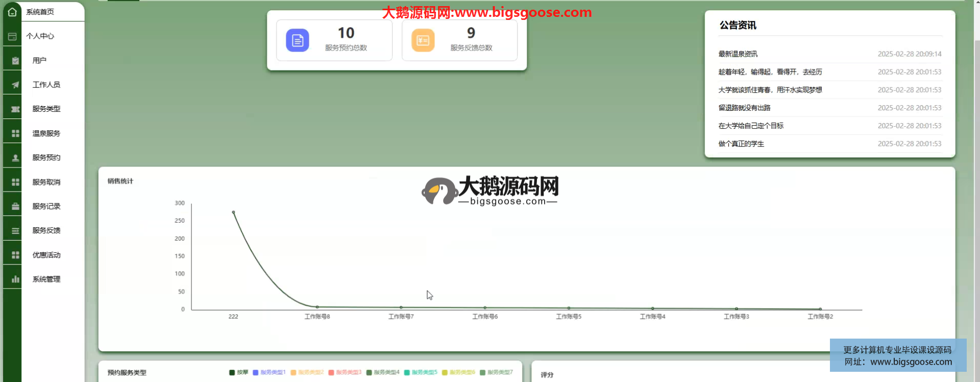Click the home icon beside 系统首页
The width and height of the screenshot is (980, 382).
(x=12, y=12)
